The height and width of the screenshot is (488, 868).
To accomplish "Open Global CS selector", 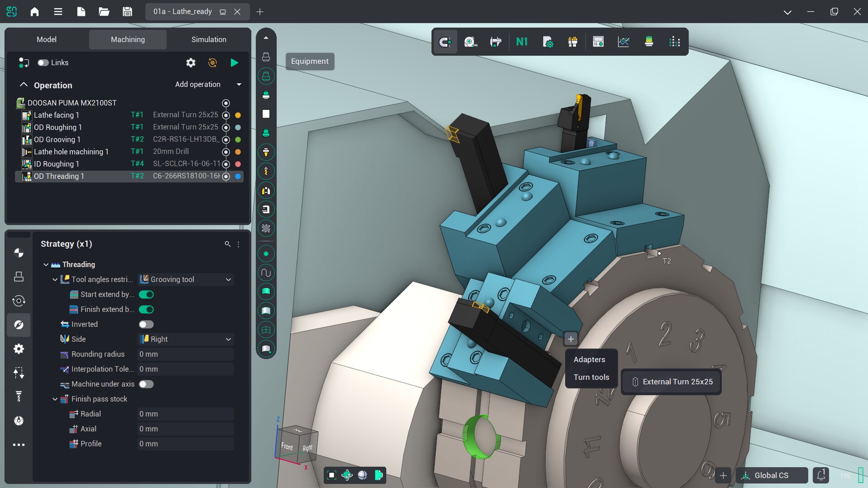I will [x=772, y=475].
